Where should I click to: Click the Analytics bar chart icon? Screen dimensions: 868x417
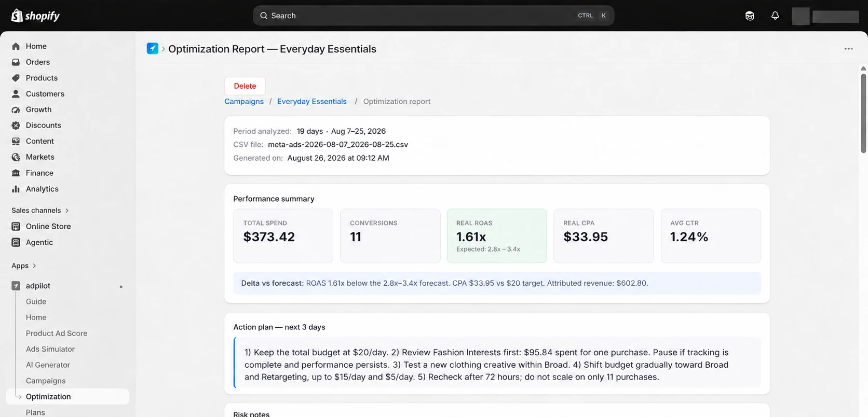pos(16,189)
